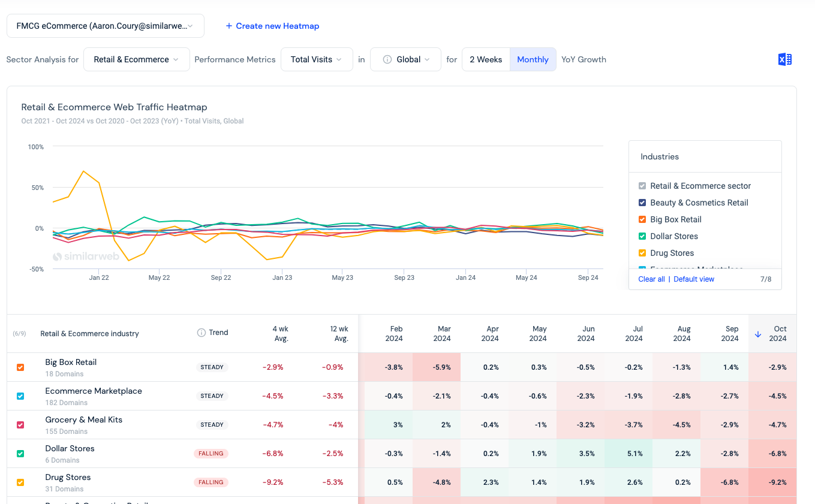815x504 pixels.
Task: Click Dollar Stores Jun 2024 cell 3.5%
Action: click(x=581, y=454)
